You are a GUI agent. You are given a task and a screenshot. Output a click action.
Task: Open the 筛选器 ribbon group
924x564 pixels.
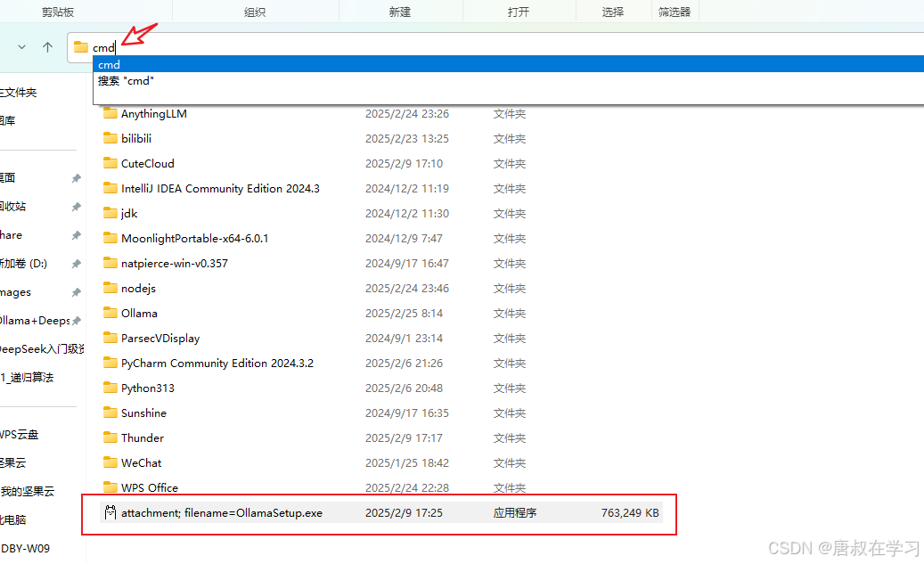point(675,12)
